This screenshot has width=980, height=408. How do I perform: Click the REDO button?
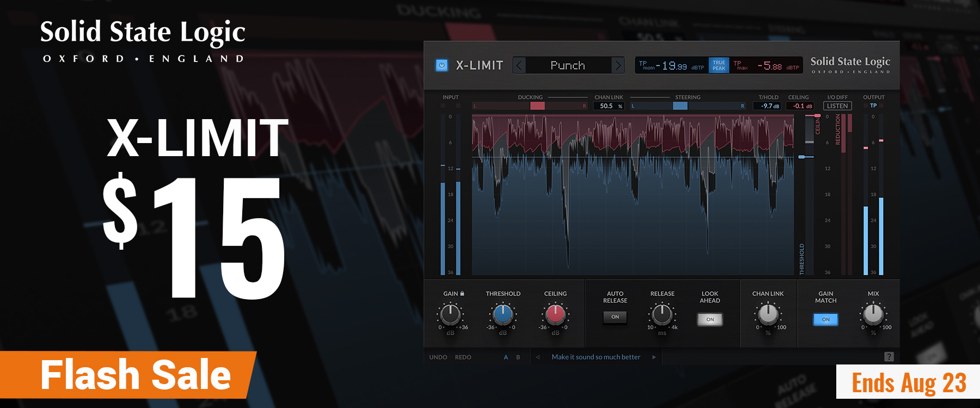pos(463,357)
